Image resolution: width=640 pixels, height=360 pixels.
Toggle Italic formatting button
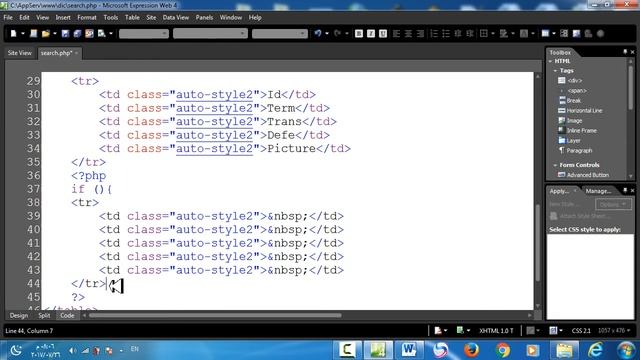pyautogui.click(x=371, y=33)
